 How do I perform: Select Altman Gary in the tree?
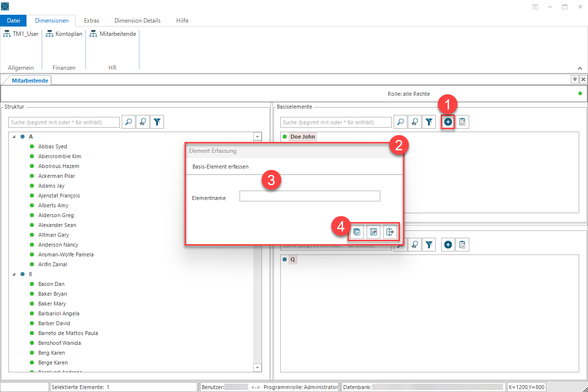53,235
